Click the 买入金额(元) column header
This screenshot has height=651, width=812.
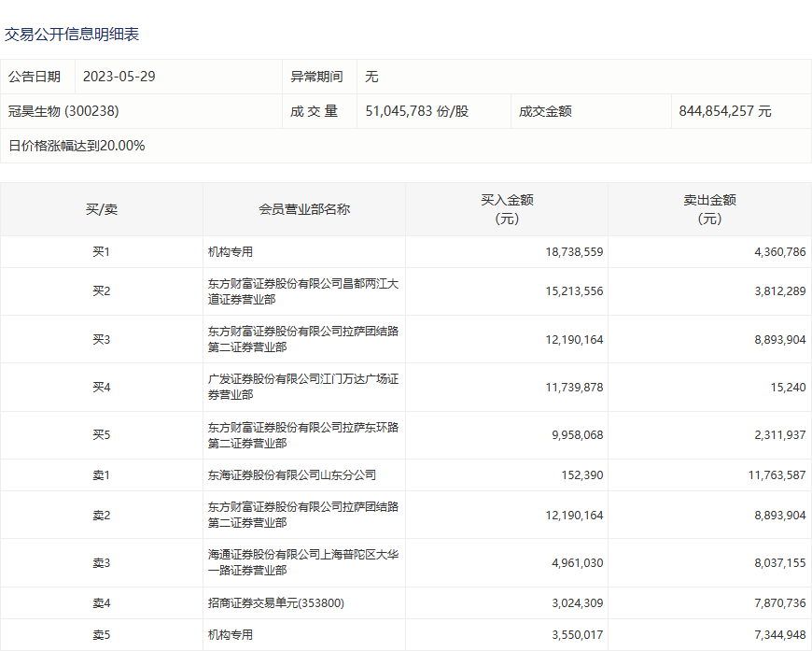[506, 209]
